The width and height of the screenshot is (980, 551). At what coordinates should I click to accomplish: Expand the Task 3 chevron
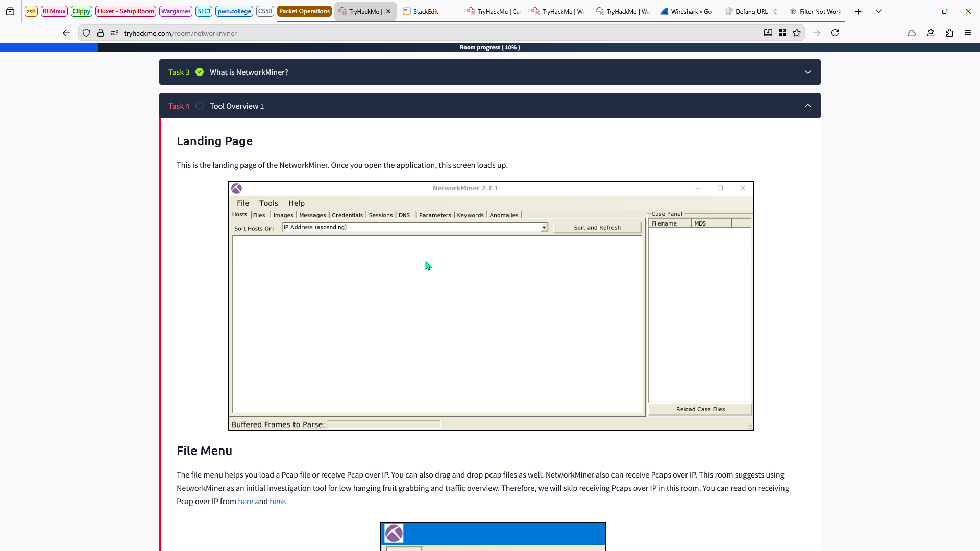tap(807, 72)
